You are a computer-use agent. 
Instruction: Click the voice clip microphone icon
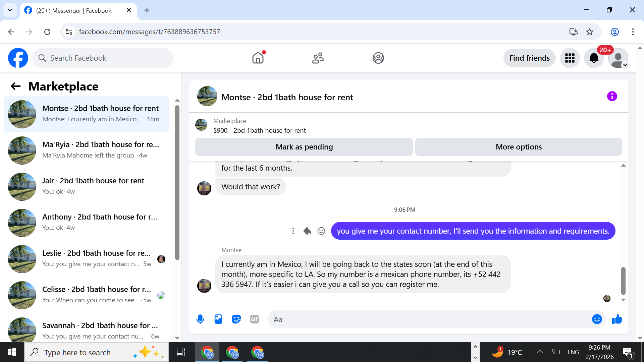[x=200, y=319]
